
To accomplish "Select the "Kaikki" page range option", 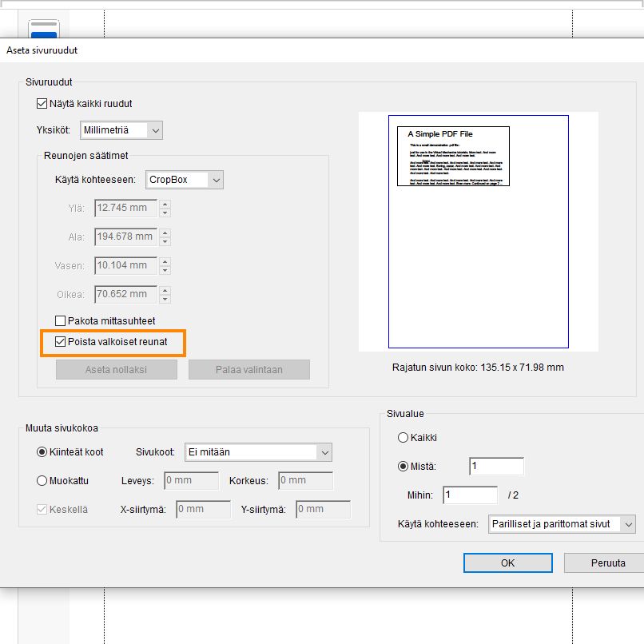I will (x=403, y=437).
